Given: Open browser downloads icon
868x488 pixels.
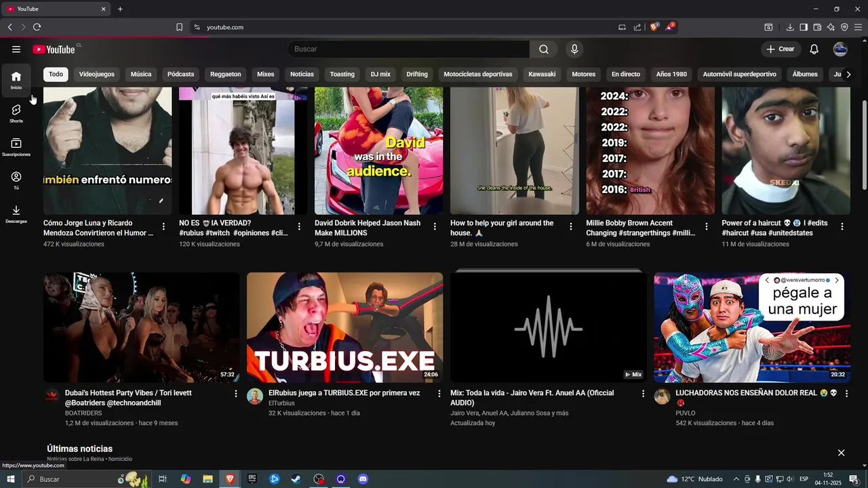Looking at the screenshot, I should (x=790, y=27).
